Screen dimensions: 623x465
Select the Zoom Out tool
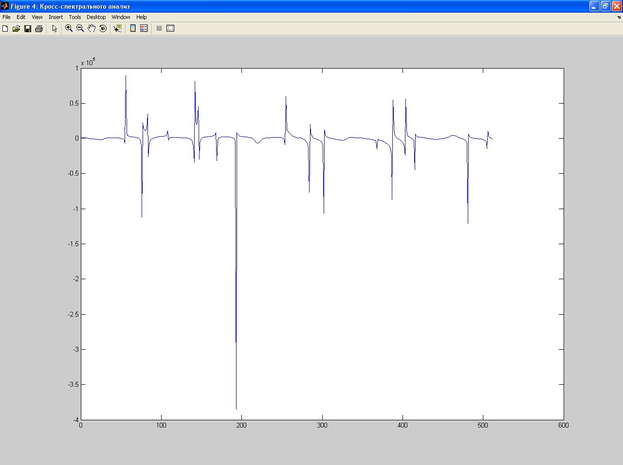pyautogui.click(x=80, y=29)
